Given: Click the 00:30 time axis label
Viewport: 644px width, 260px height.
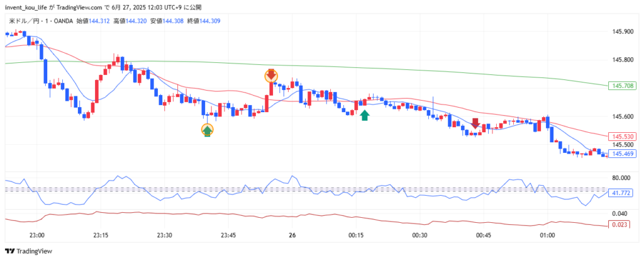Looking at the screenshot, I should [419, 235].
